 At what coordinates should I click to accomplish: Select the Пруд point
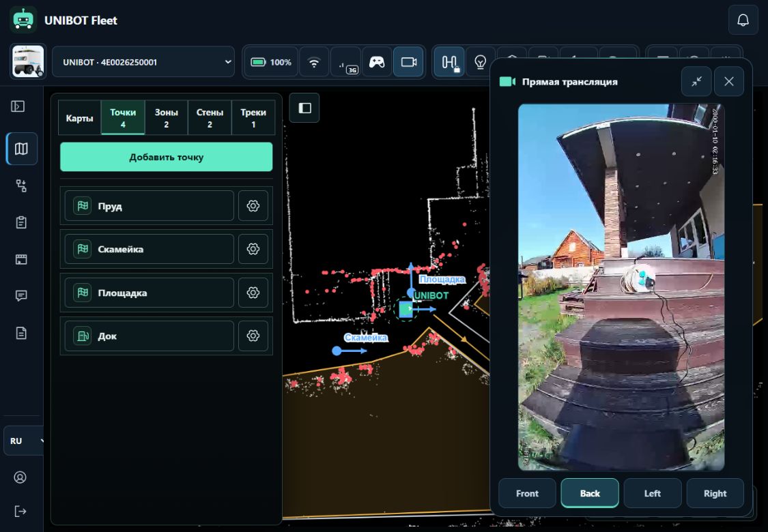coord(150,206)
